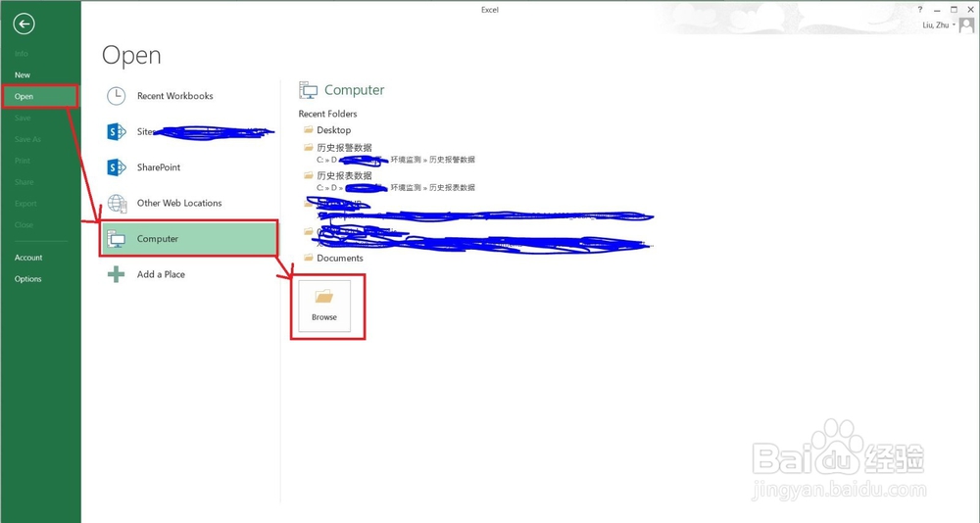Minimize the Excel window
980x523 pixels.
tap(938, 10)
